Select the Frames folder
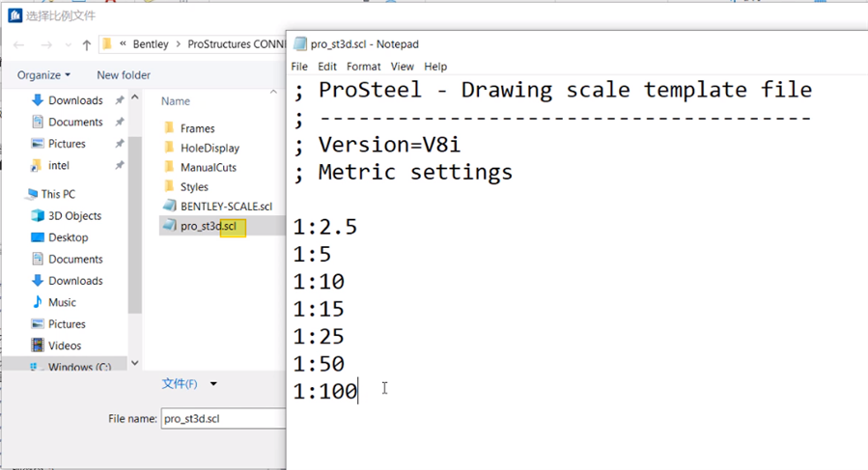The width and height of the screenshot is (868, 470). [197, 128]
